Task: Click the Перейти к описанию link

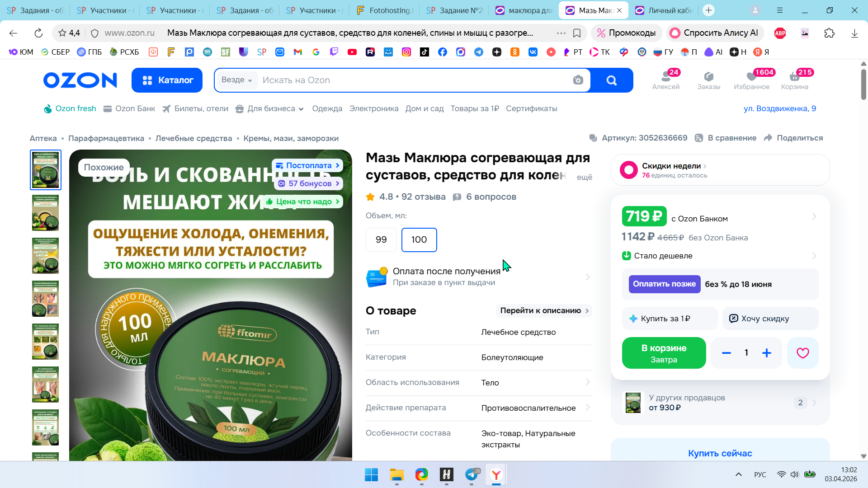Action: (x=544, y=311)
